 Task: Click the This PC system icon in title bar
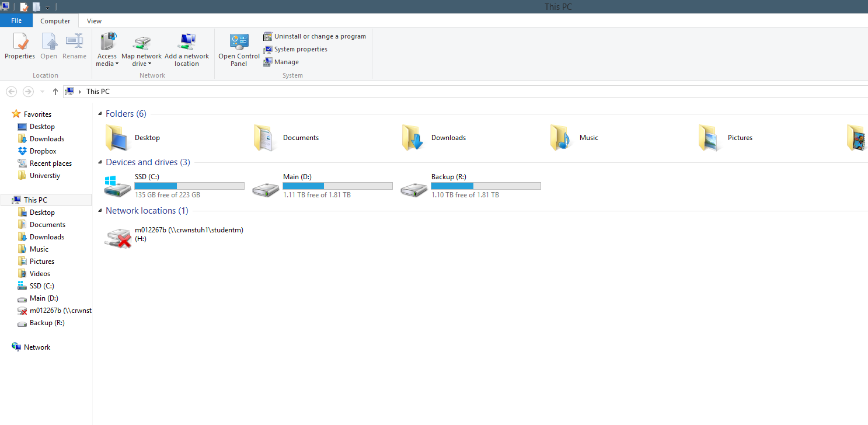click(5, 6)
